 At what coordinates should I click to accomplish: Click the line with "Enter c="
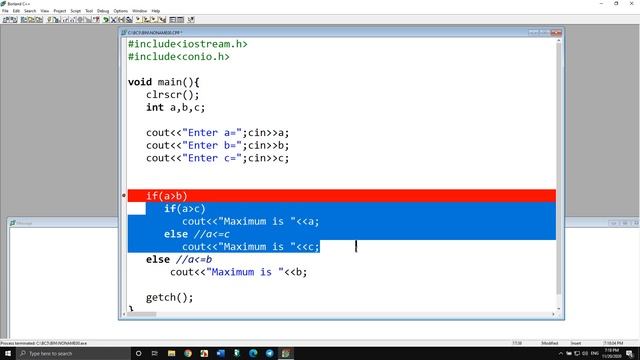[218, 158]
